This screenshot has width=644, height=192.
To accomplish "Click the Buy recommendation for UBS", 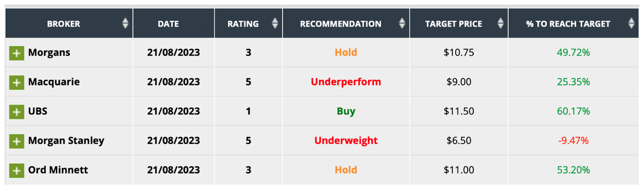I will click(346, 111).
